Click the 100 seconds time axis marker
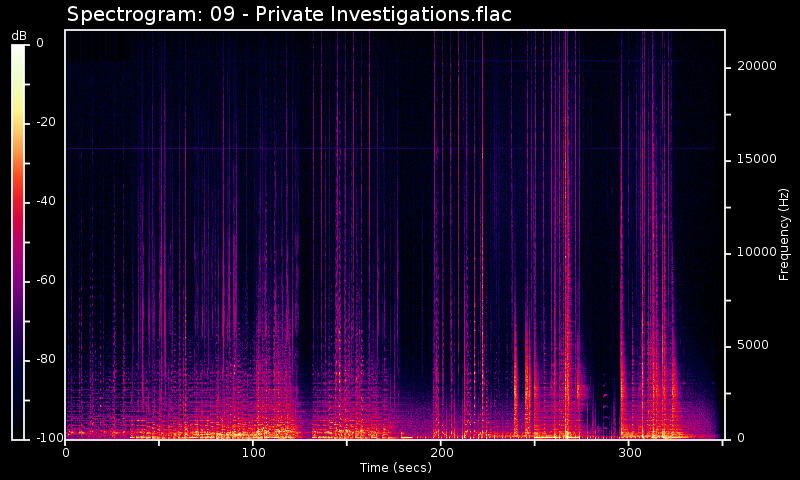Viewport: 800px width, 480px height. point(253,453)
